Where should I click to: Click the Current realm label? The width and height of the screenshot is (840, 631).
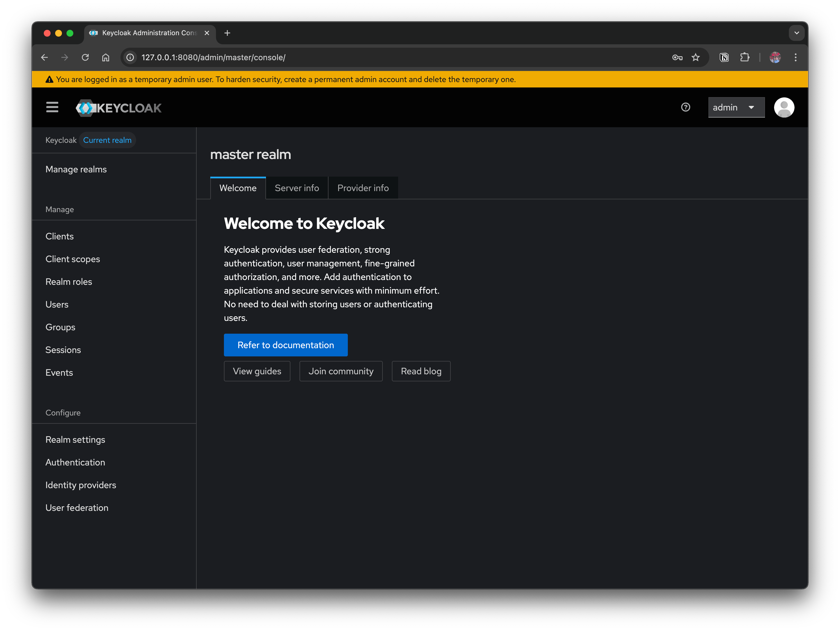(107, 140)
